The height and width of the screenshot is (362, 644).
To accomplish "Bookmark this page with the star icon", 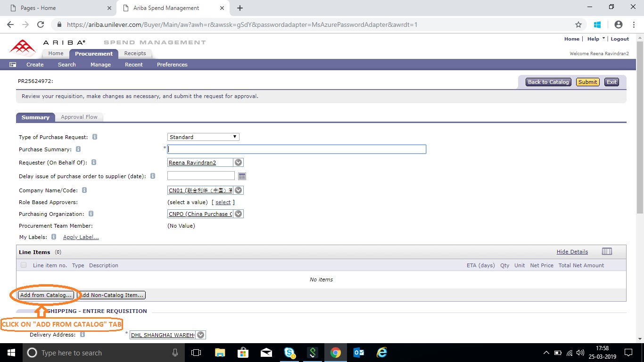I will [578, 25].
